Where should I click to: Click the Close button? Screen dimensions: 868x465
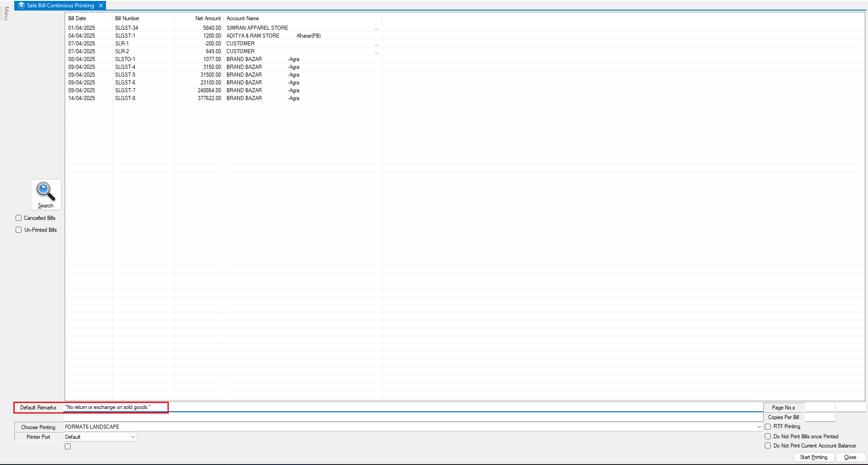[850, 457]
